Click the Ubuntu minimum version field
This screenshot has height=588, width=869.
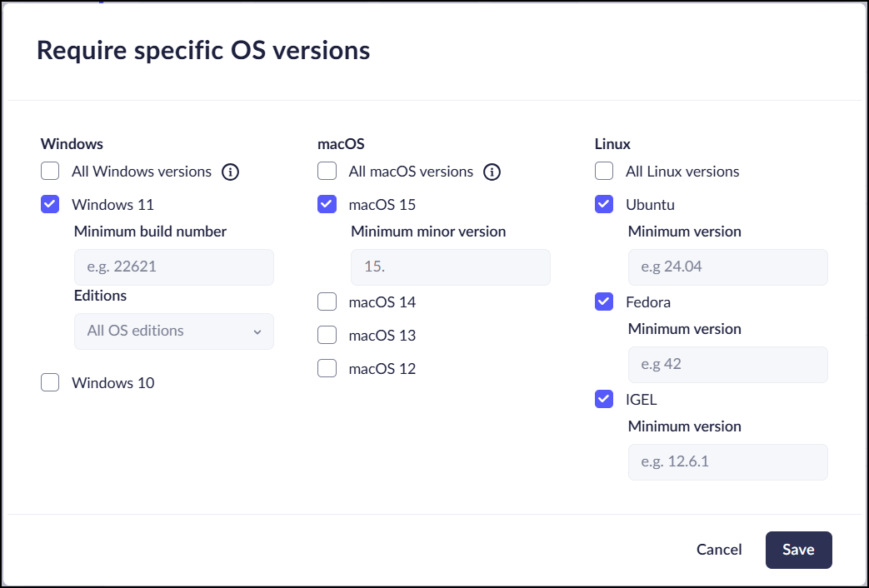click(727, 267)
